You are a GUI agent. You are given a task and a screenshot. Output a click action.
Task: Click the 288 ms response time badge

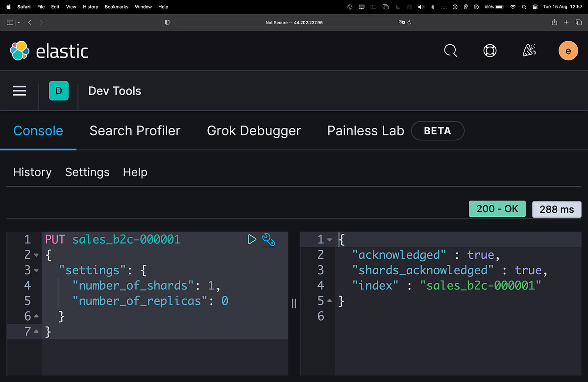click(557, 209)
